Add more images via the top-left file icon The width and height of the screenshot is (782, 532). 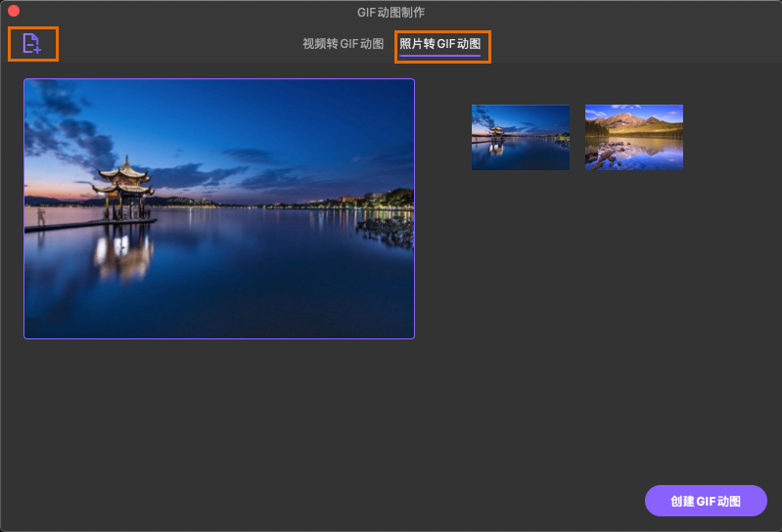click(32, 44)
